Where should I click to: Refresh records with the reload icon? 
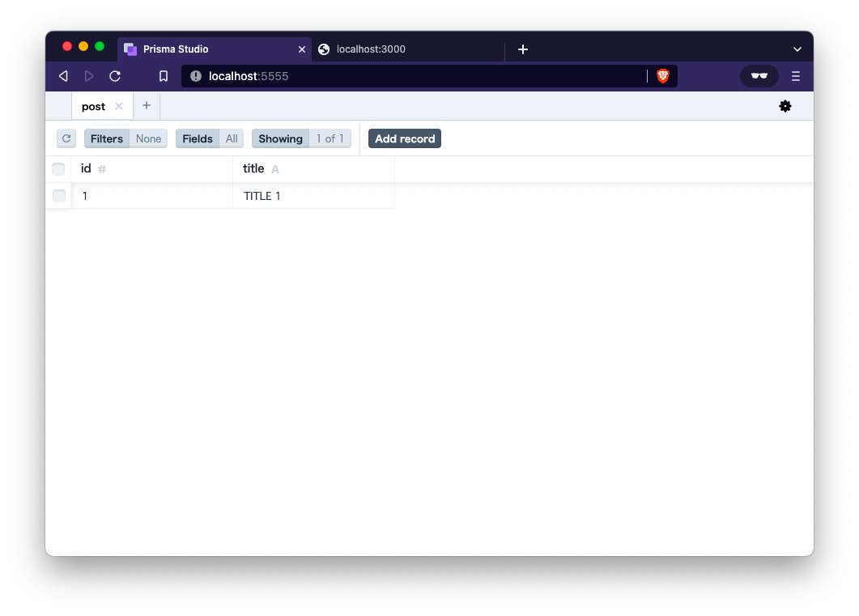point(66,138)
